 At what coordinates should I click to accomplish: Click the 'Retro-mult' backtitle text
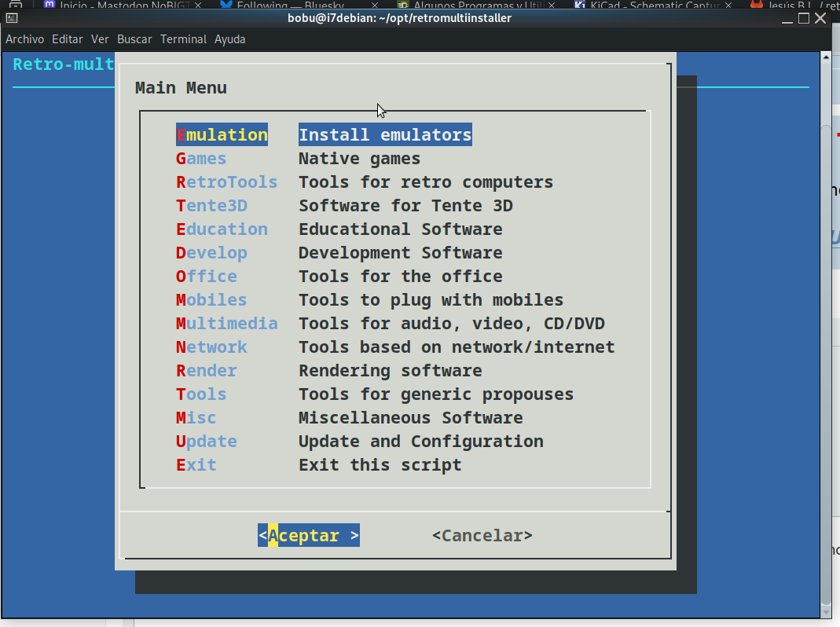click(x=63, y=64)
